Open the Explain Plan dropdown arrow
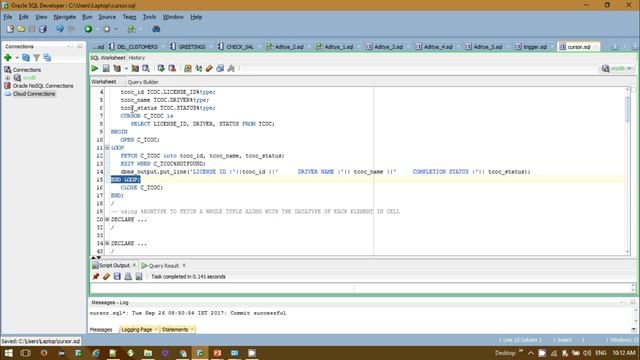Viewport: 640px width, 360px height. pos(126,69)
